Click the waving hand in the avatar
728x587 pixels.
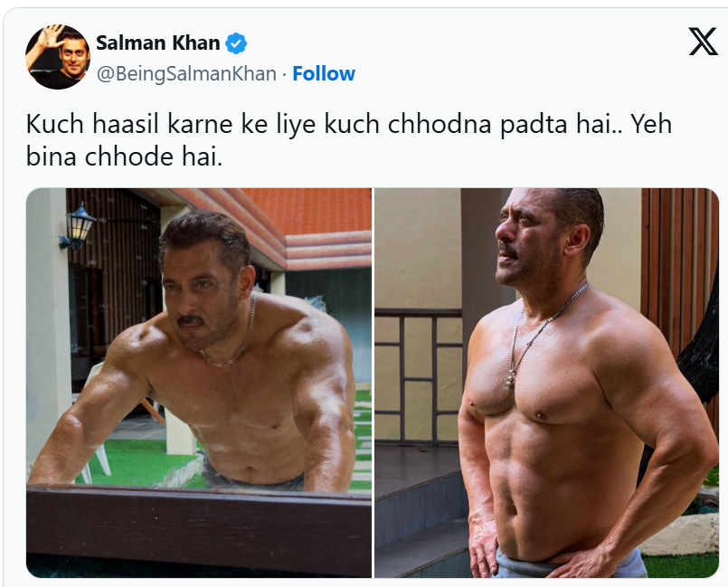pyautogui.click(x=48, y=36)
